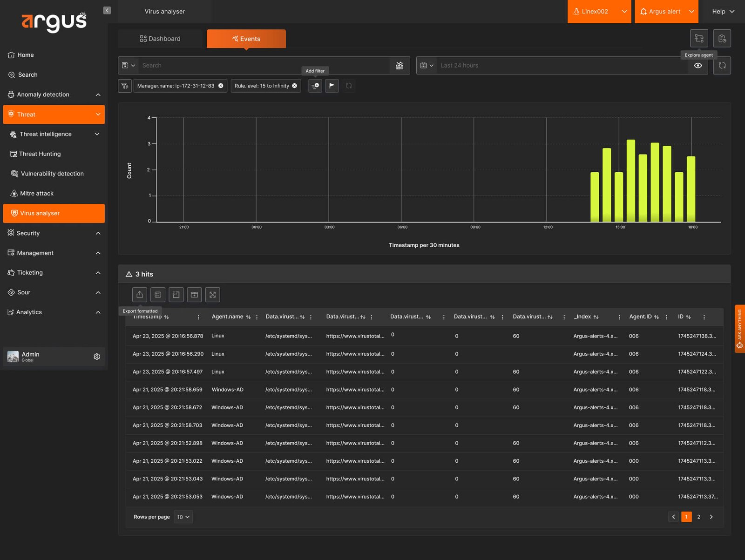
Task: Click the refresh icon next to time range
Action: (722, 66)
